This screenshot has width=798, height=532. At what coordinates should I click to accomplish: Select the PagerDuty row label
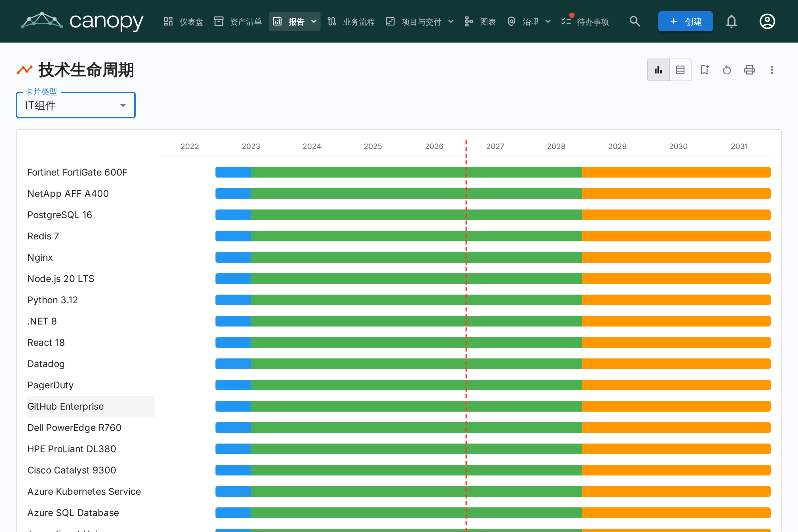click(50, 385)
